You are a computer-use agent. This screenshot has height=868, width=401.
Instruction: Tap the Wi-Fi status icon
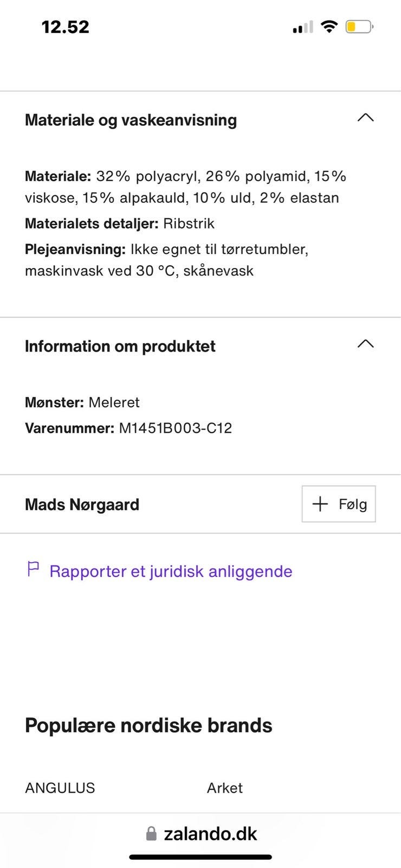329,26
